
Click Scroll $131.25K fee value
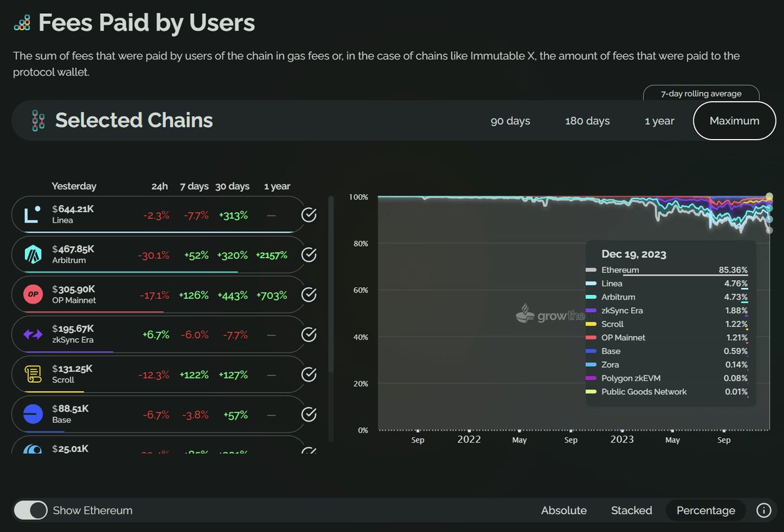coord(72,369)
